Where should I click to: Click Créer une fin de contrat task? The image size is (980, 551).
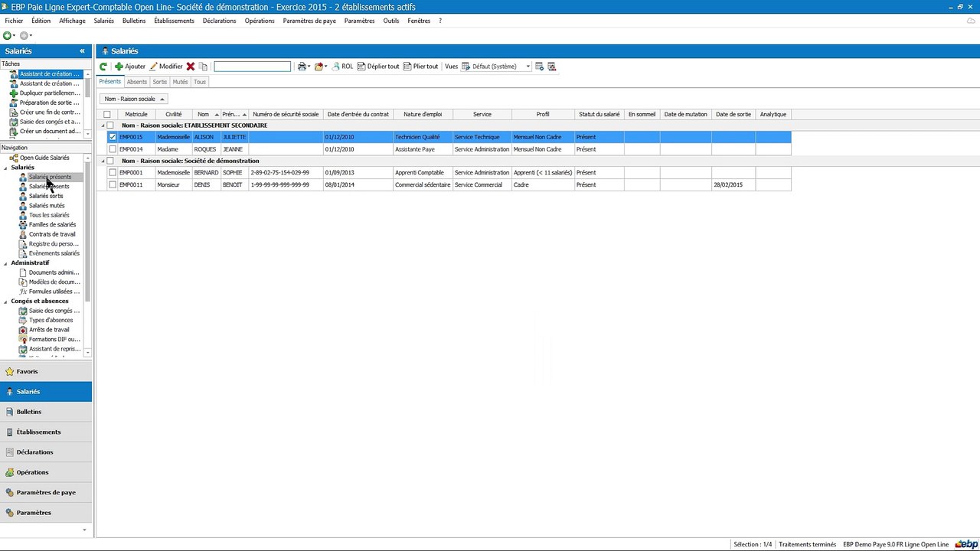50,112
